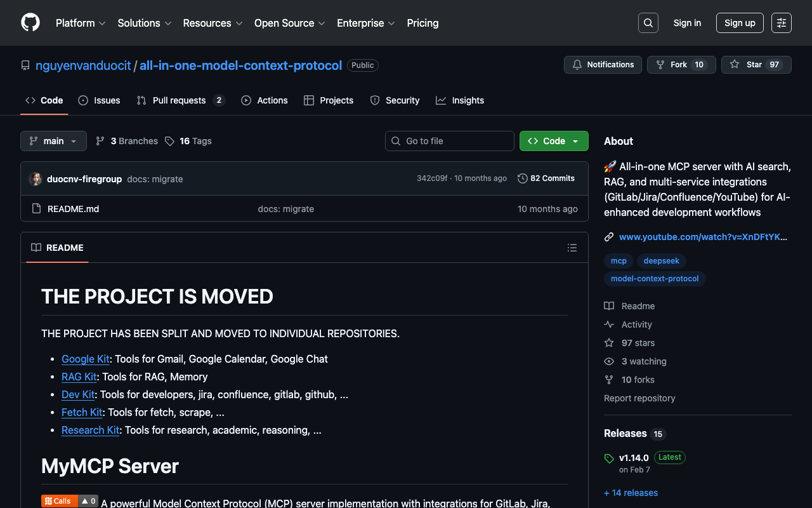Click the v1.14.0 release tag icon
Screen dimensions: 812x508
[609, 458]
